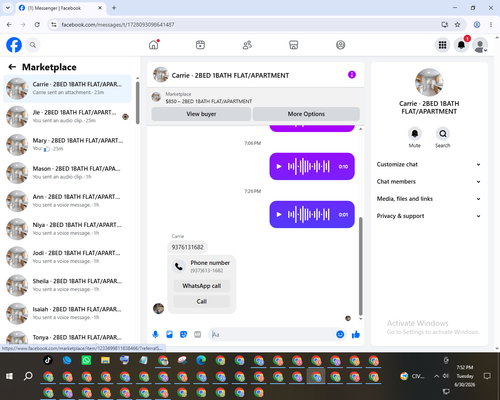Open the Carrie conversation
The image size is (500, 400).
[x=67, y=88]
